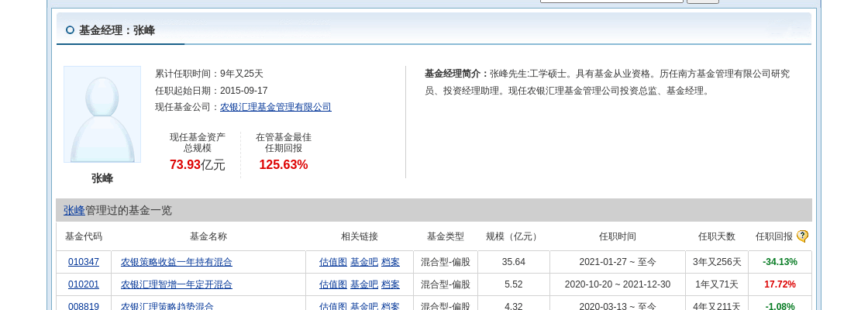Screen dimensions: 868x310
Task: Open the 张峰 link in the fund list header
Action: [x=74, y=210]
